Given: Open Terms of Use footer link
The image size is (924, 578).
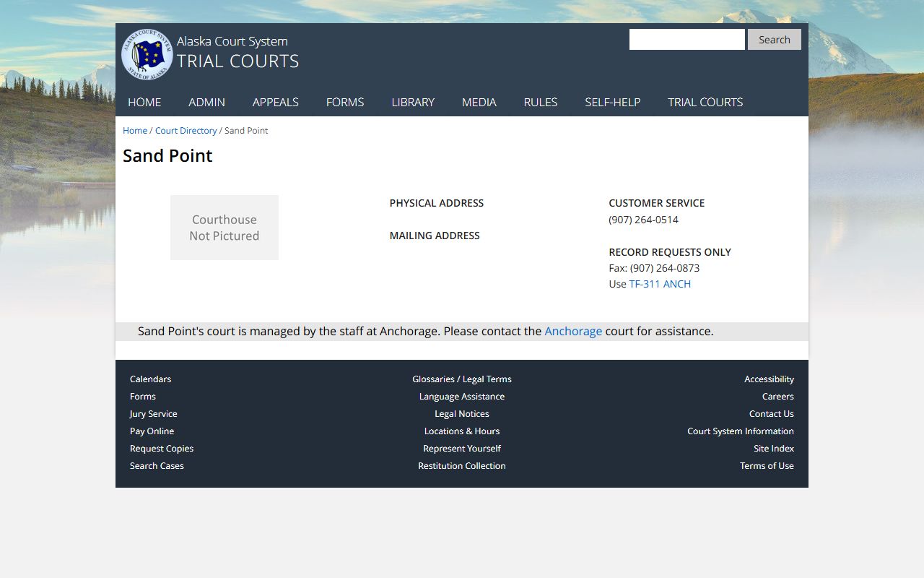Looking at the screenshot, I should pyautogui.click(x=767, y=466).
